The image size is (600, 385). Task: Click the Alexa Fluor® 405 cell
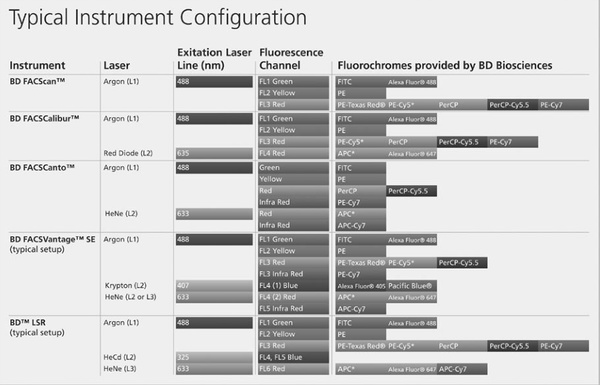click(361, 286)
